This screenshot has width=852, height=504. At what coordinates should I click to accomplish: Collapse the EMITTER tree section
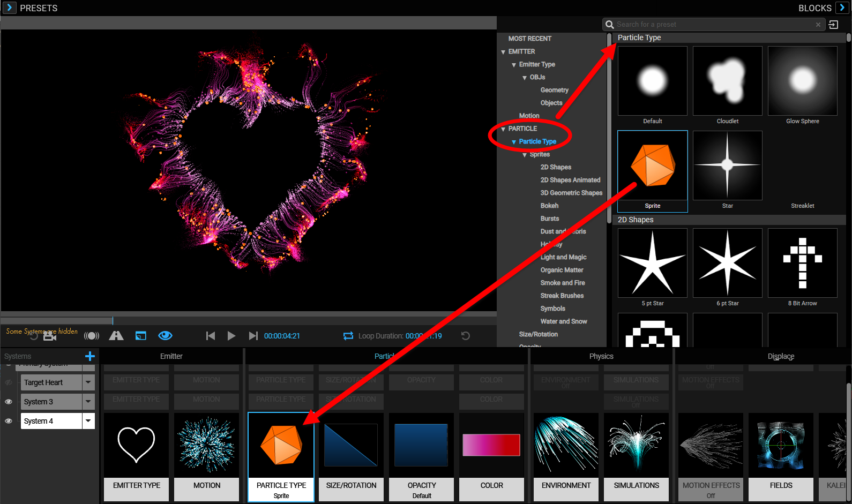503,52
